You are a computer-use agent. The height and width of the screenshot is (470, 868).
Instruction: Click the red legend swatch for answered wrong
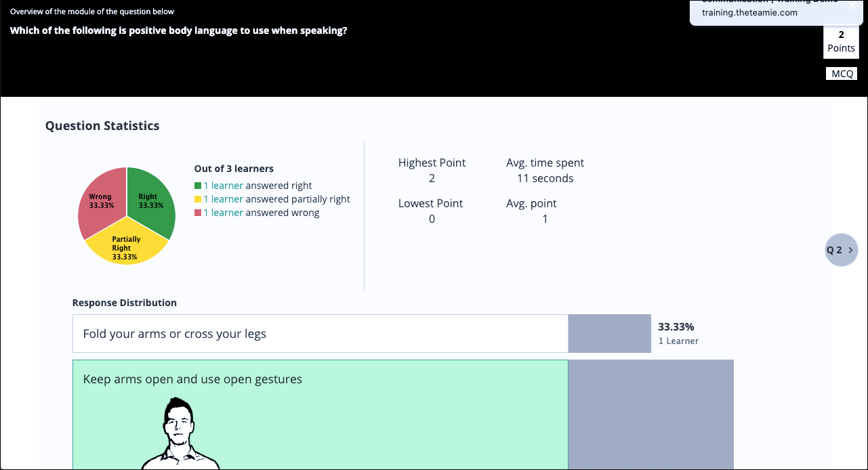[198, 213]
